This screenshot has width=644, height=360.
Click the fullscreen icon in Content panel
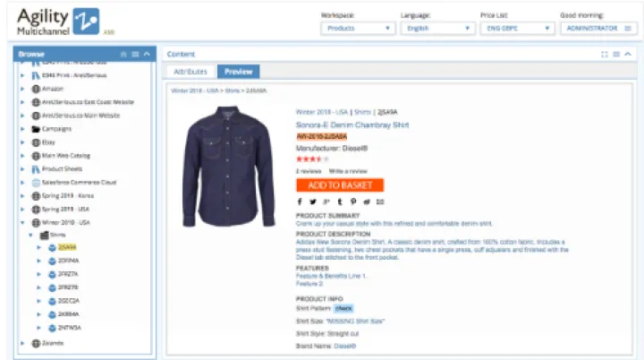pos(606,55)
